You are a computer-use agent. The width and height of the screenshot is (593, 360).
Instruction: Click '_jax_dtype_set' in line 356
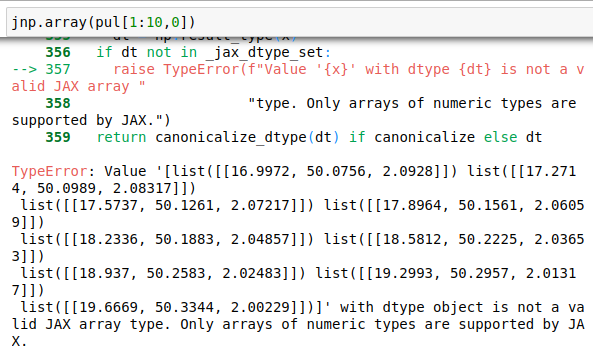[264, 52]
